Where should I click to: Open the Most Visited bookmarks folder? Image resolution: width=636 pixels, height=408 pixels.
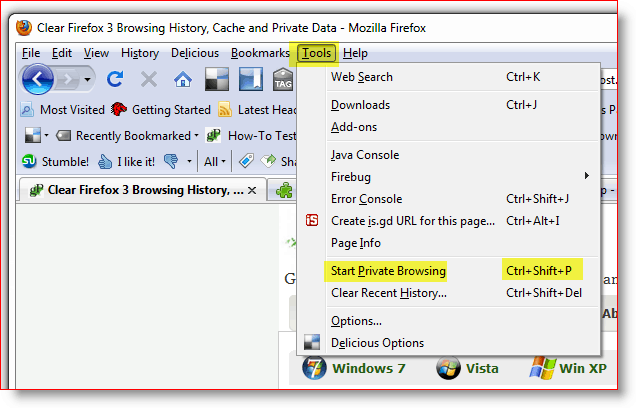coord(63,110)
